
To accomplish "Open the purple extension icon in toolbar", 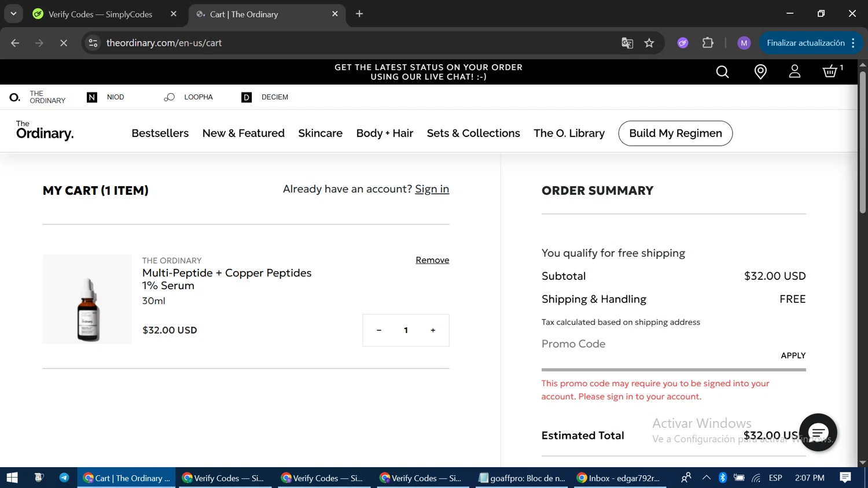I will 683,43.
